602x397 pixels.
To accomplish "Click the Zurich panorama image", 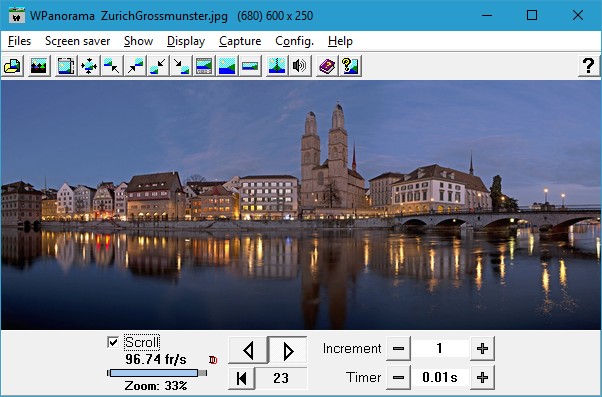I will point(301,205).
